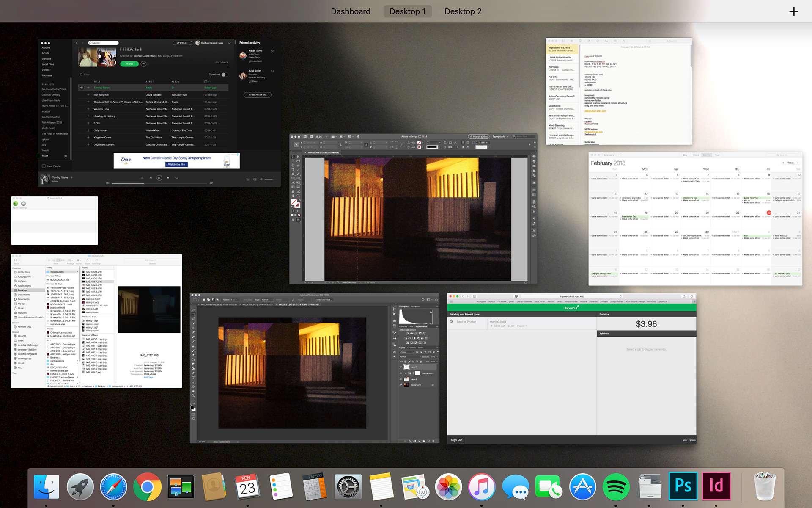Expand InDesign Typography workspace dropdown
This screenshot has height=508, width=812.
[x=501, y=137]
